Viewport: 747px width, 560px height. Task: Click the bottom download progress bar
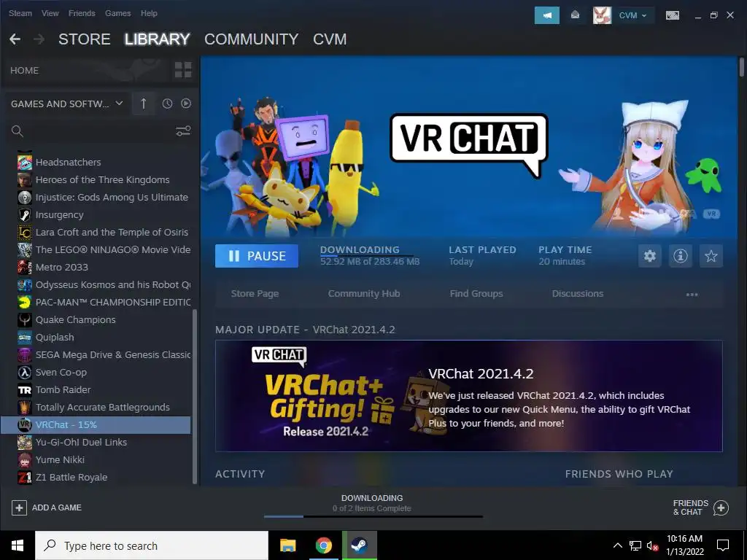click(x=373, y=516)
